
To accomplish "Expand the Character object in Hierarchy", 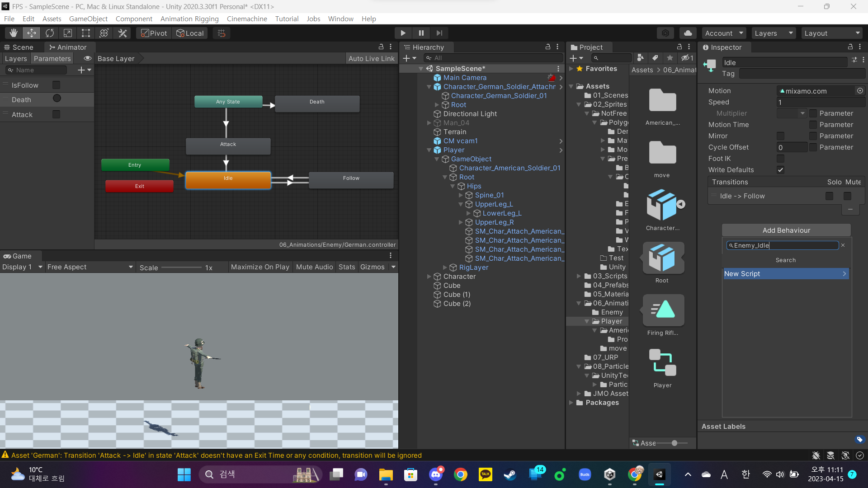I will point(429,277).
